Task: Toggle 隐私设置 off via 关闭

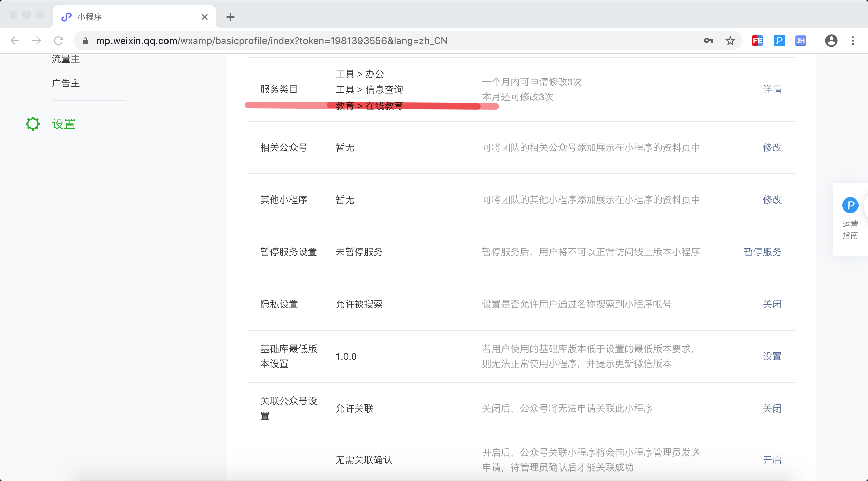Action: [x=772, y=304]
